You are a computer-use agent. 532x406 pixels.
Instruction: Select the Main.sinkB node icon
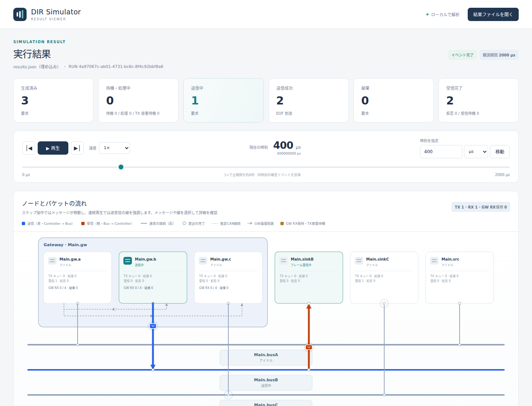284,261
